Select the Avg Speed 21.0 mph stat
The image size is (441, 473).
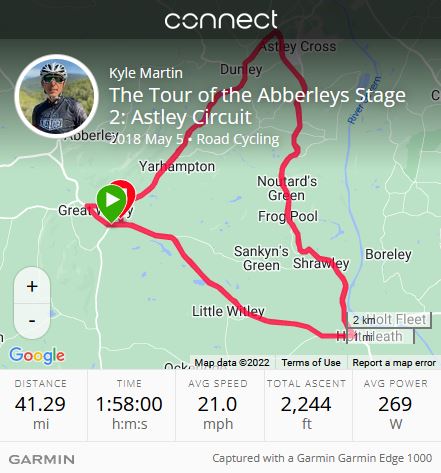click(218, 405)
